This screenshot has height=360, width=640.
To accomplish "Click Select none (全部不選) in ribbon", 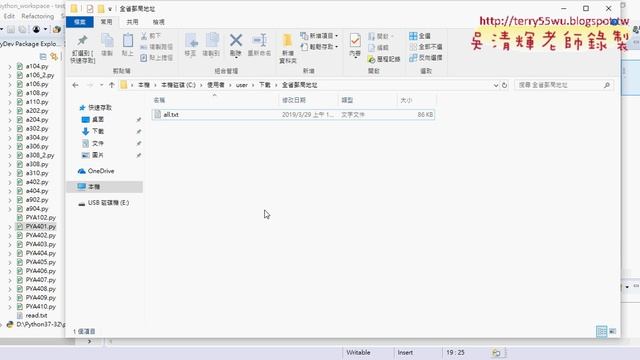I will [426, 47].
